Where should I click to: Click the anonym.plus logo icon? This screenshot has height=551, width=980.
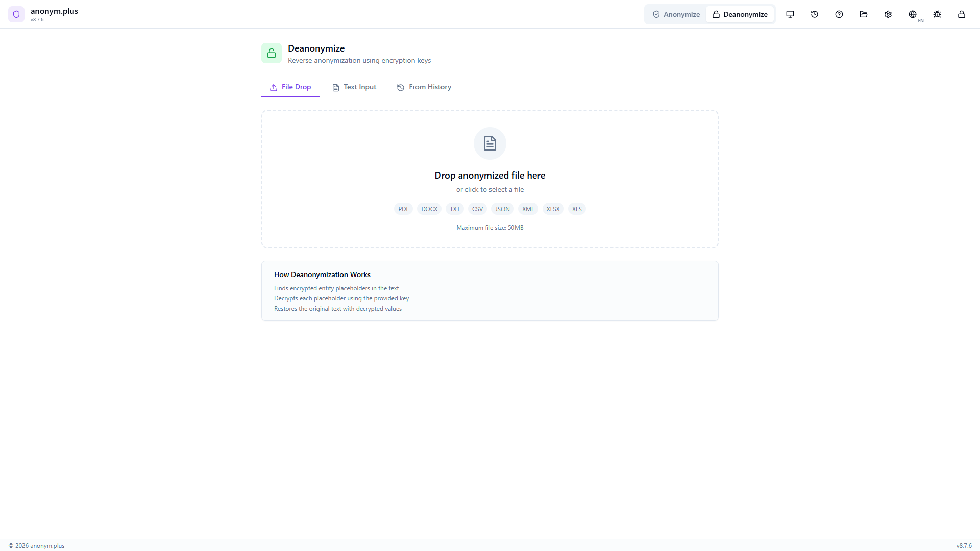coord(16,14)
